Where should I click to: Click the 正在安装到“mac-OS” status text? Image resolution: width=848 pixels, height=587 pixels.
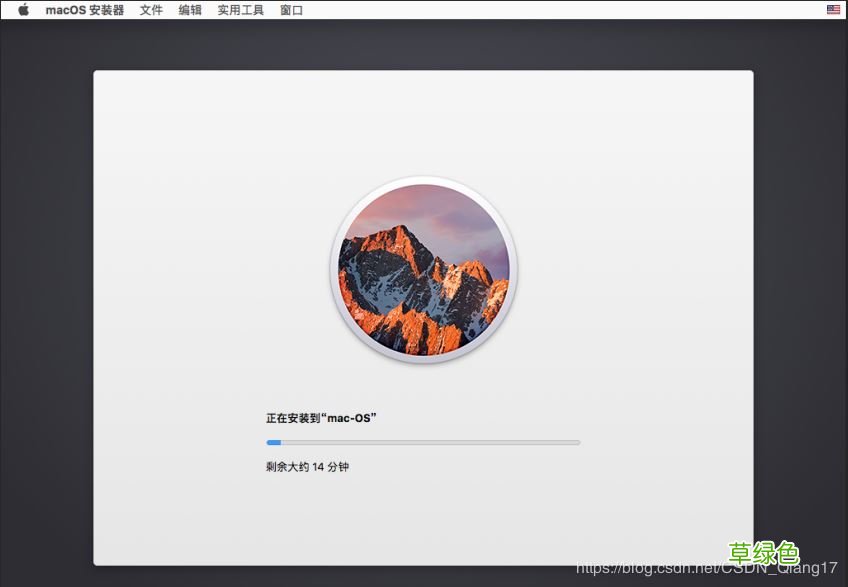pos(321,418)
